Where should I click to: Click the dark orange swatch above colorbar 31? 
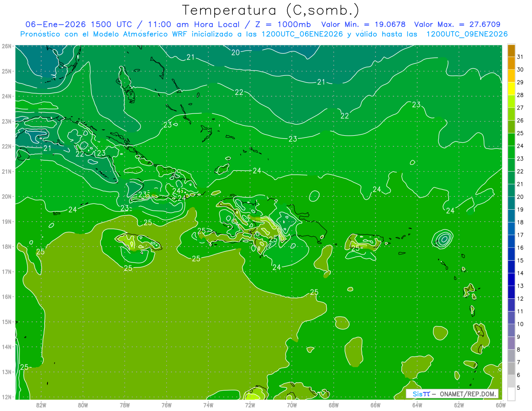pyautogui.click(x=511, y=51)
